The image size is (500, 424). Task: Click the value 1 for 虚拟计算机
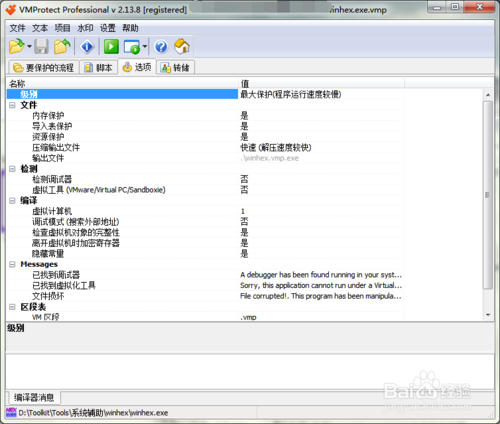243,211
